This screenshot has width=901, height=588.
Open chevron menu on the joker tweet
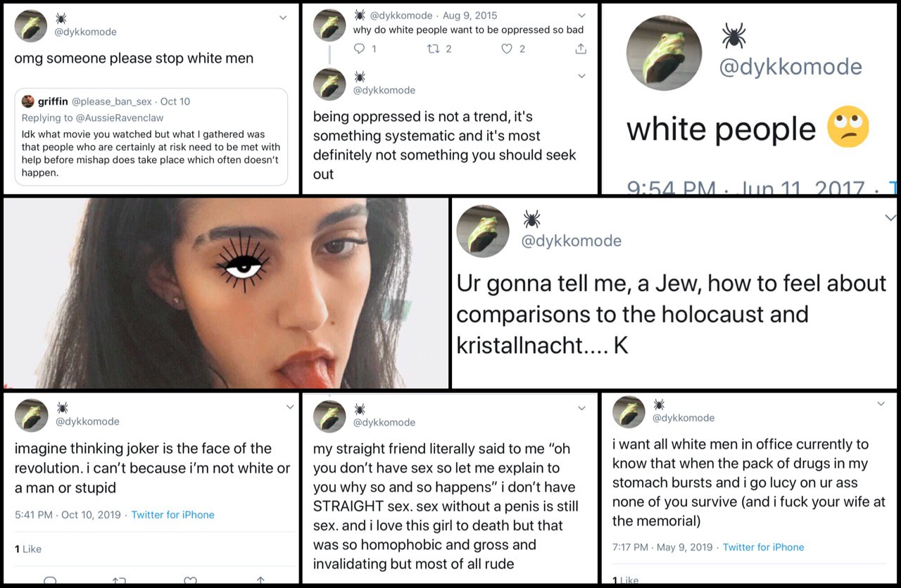(x=290, y=407)
